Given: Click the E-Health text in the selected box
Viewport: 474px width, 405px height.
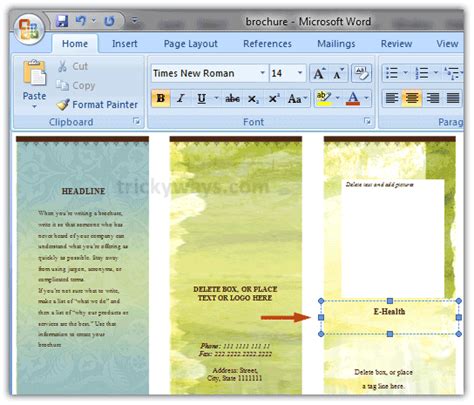Looking at the screenshot, I should 389,312.
